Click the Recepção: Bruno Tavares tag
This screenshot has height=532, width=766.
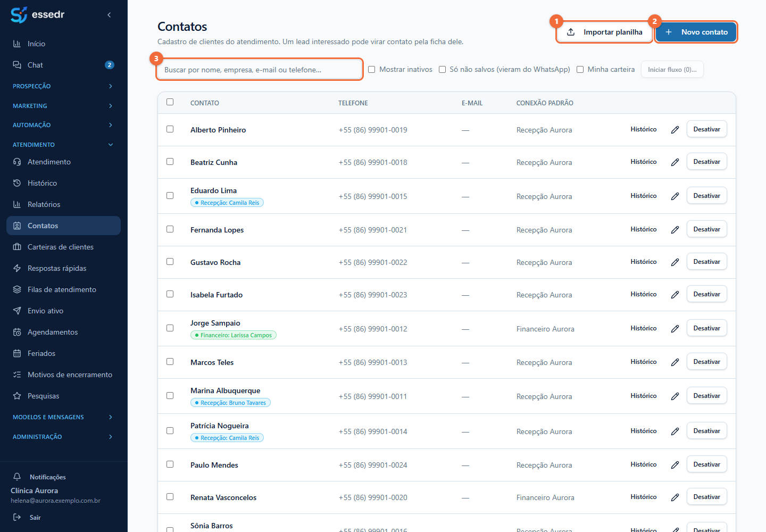coord(230,403)
